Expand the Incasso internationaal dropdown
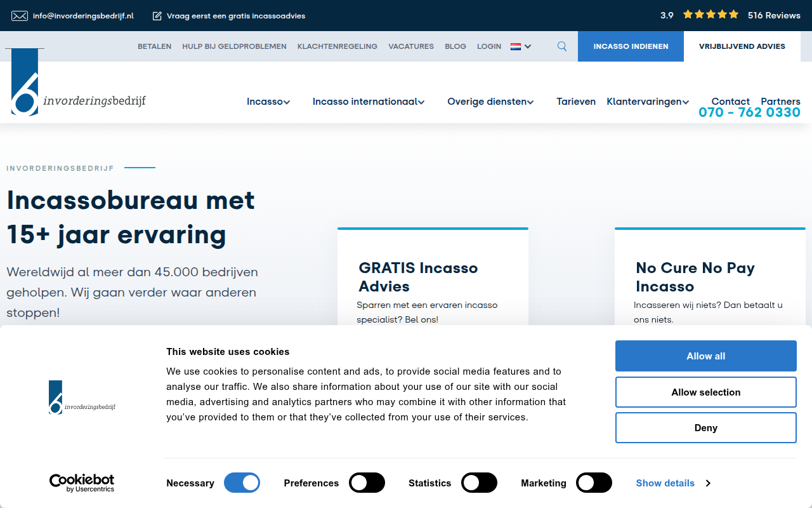The width and height of the screenshot is (812, 508). [369, 102]
